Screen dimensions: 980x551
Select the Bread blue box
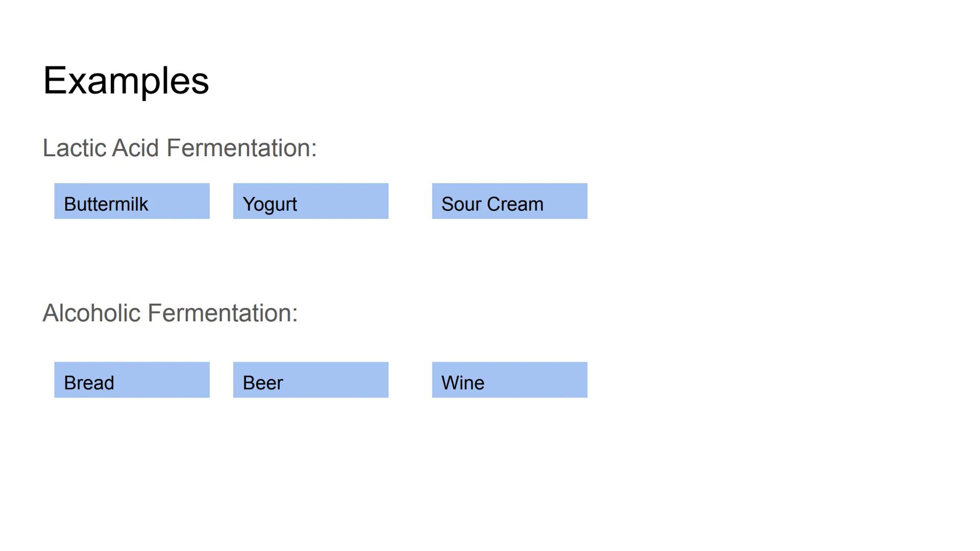coord(132,380)
